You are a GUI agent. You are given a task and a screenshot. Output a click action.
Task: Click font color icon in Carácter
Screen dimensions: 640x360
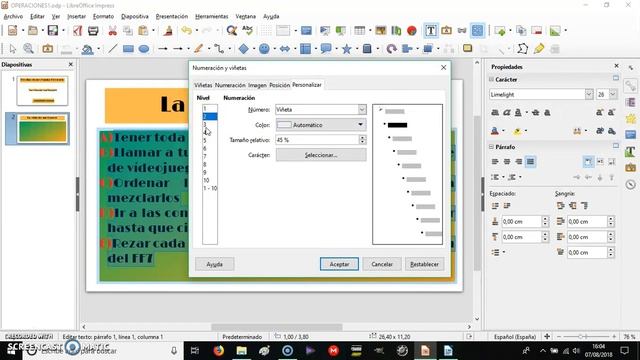click(x=495, y=131)
